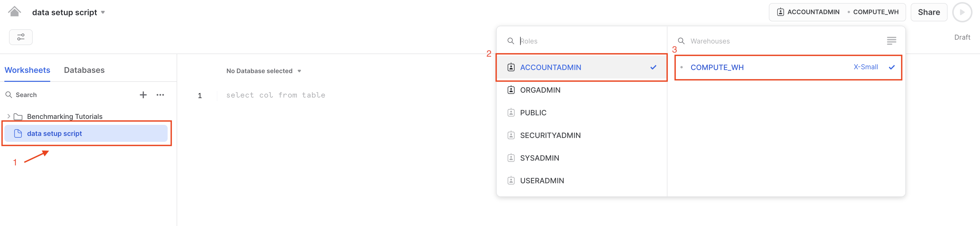Open the ellipsis more-options icon in the sidebar
Image resolution: width=980 pixels, height=226 pixels.
coord(160,95)
